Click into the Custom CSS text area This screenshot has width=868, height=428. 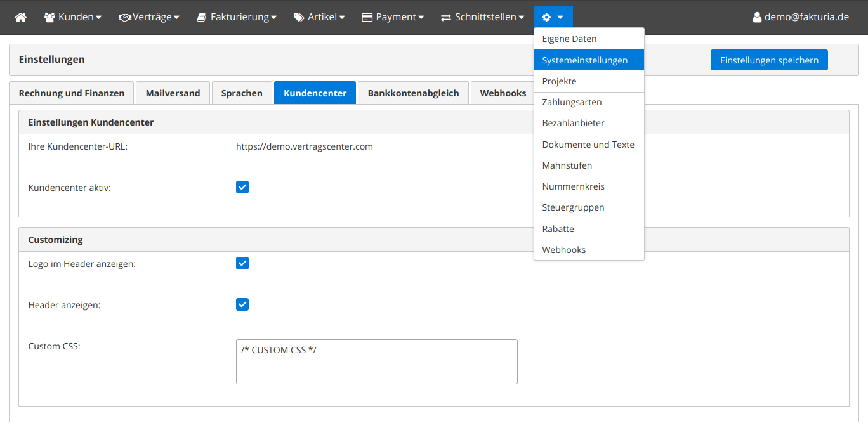(376, 361)
